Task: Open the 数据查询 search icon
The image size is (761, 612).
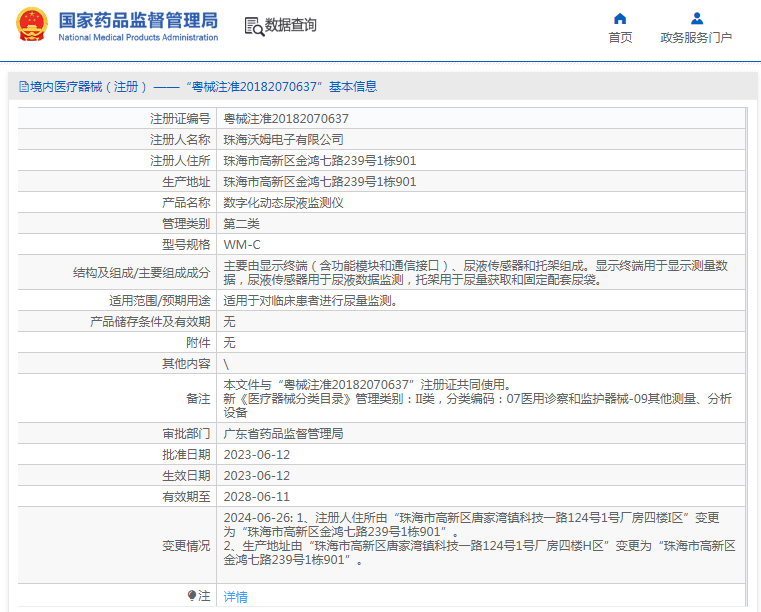Action: 254,26
